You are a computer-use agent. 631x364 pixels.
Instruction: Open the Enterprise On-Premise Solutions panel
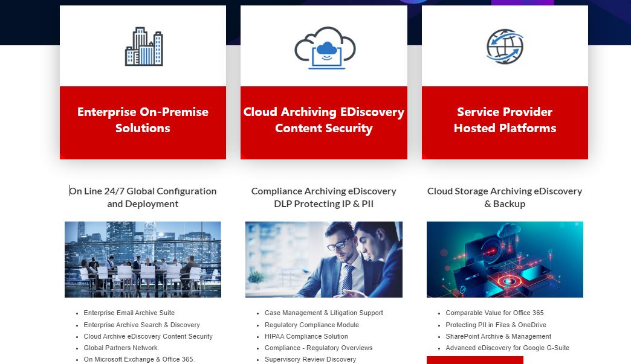click(143, 120)
